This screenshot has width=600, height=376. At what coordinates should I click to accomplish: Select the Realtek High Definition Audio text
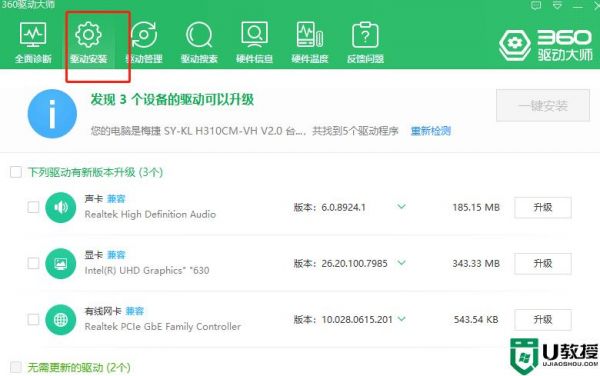coord(150,214)
